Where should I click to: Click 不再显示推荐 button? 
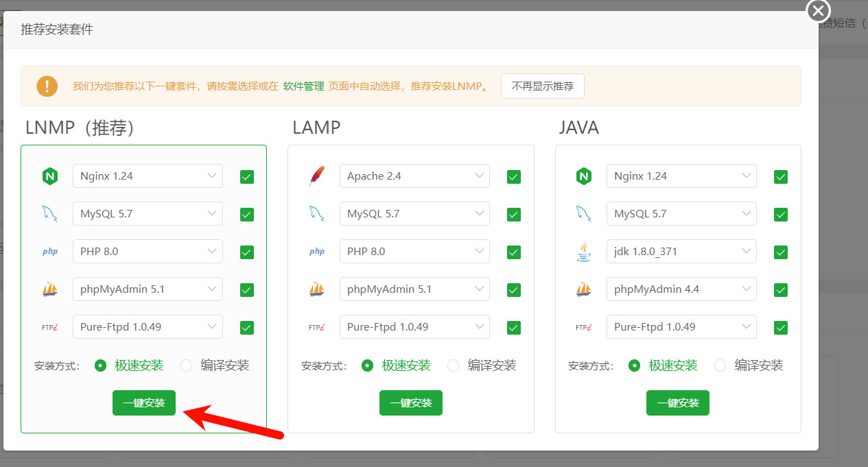(x=542, y=86)
